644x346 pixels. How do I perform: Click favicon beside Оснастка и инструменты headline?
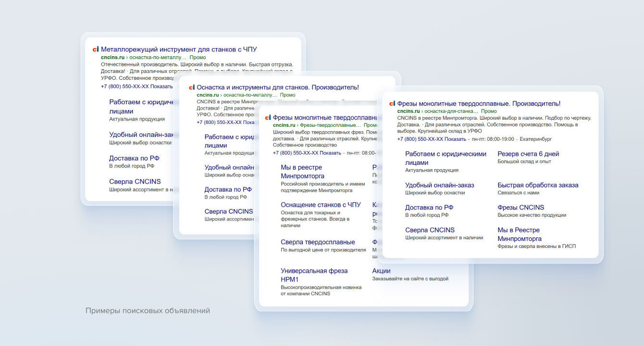point(191,87)
